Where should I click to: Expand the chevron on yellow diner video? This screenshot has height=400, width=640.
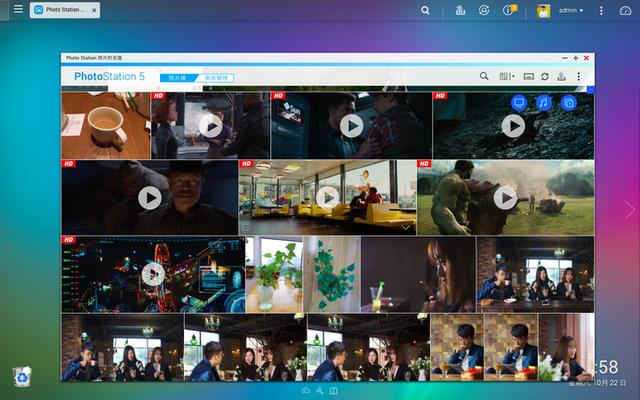pyautogui.click(x=406, y=227)
